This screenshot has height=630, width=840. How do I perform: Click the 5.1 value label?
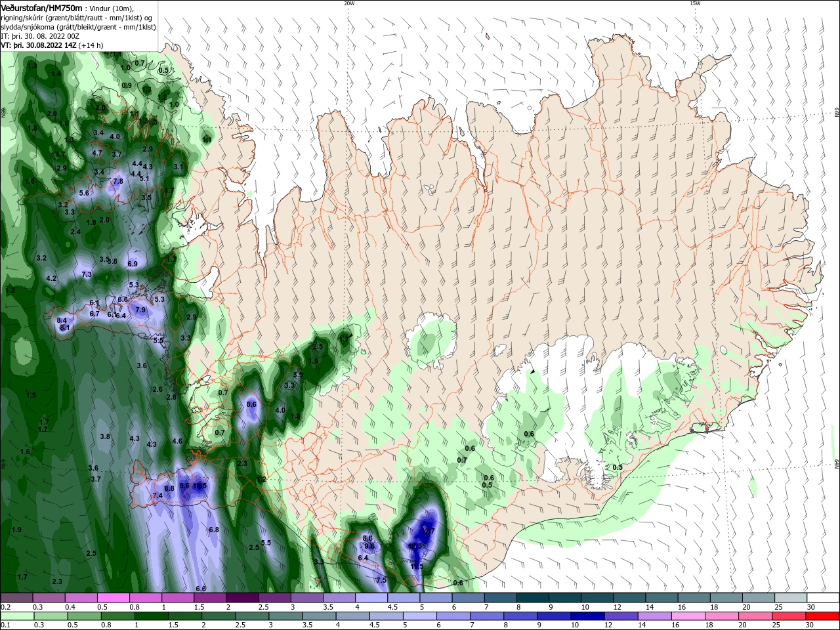pos(144,178)
